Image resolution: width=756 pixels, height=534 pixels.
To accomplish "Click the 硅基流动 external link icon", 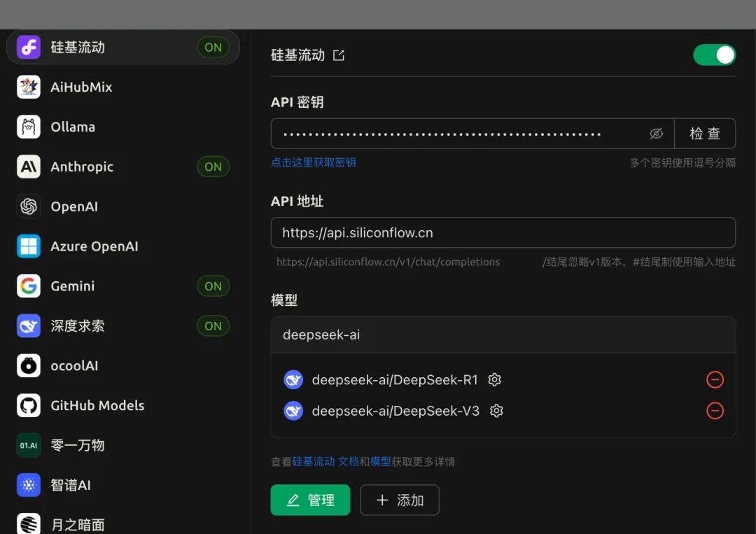I will click(x=339, y=55).
